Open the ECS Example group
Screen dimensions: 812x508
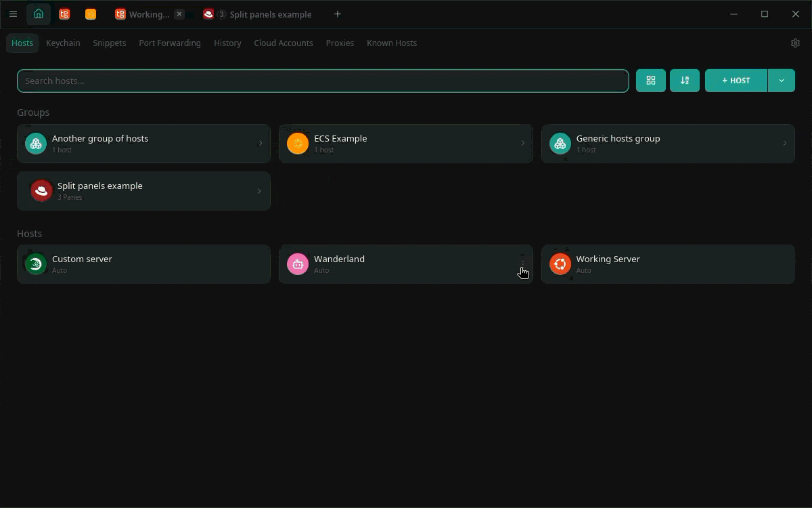tap(406, 144)
